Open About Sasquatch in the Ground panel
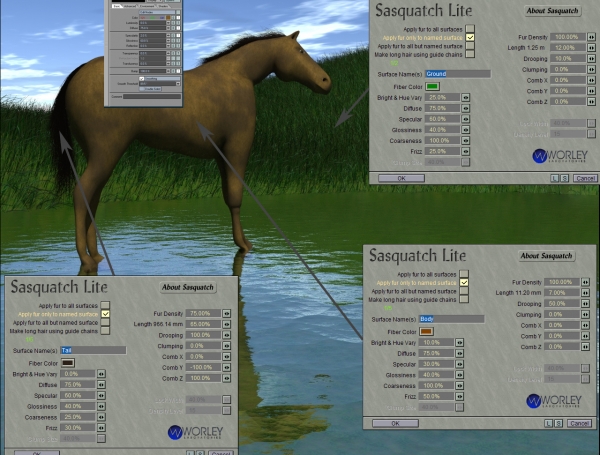600x455 pixels. (552, 11)
